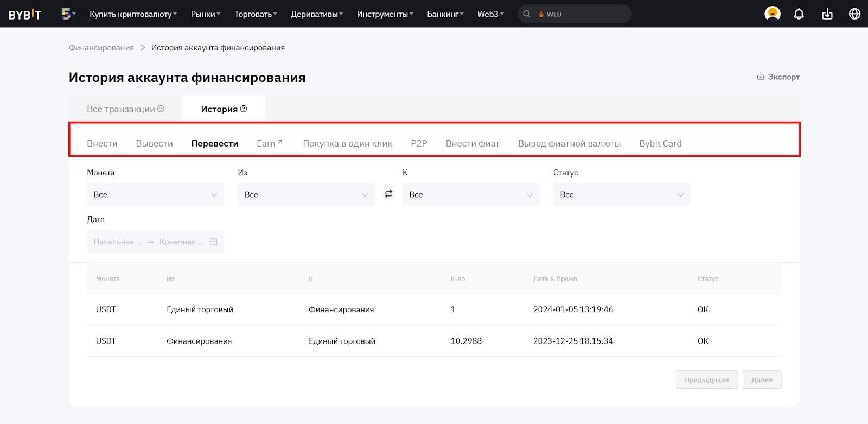The image size is (868, 424).
Task: Click USDT in the 2023-12-25 row
Action: [x=106, y=341]
